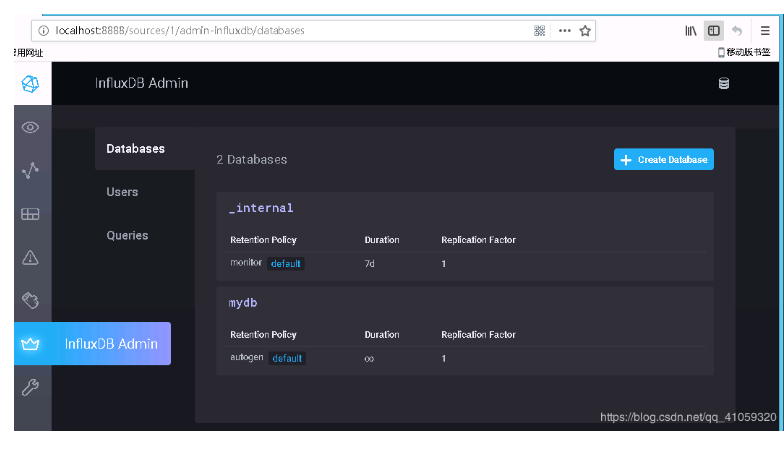Click replication factor 1 in monitor row
The height and width of the screenshot is (451, 784).
coord(444,264)
